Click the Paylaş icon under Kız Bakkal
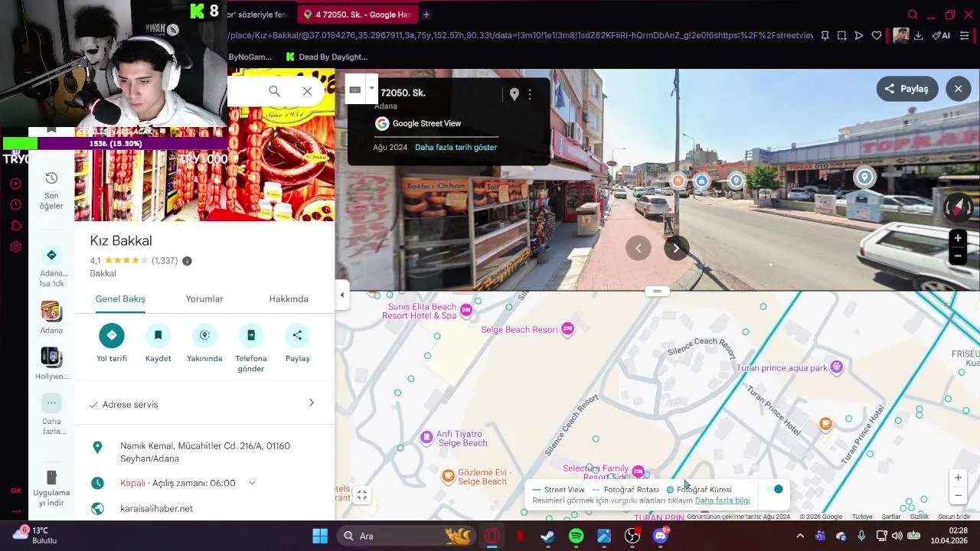 tap(297, 335)
